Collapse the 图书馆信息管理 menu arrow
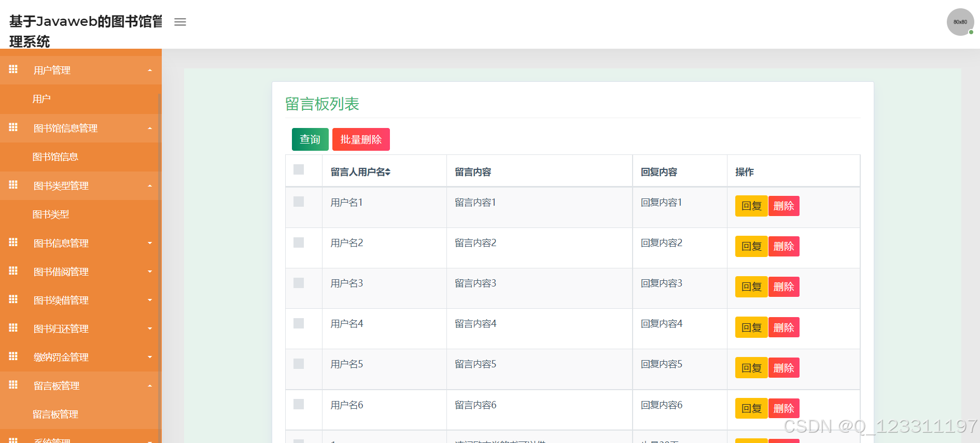Screen dimensions: 980x443 click(150, 128)
